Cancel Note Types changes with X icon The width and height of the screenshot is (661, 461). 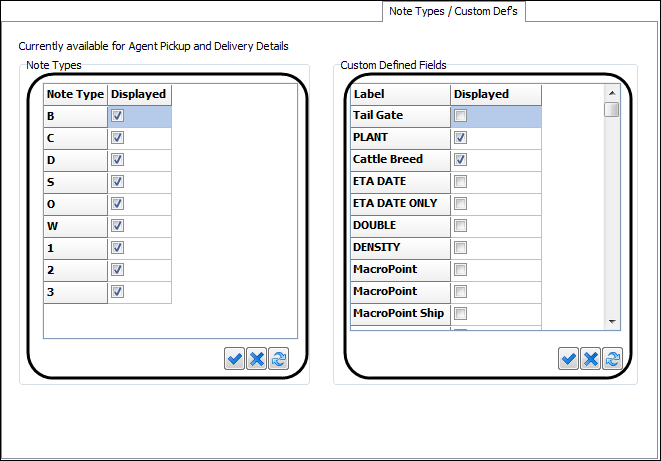256,359
